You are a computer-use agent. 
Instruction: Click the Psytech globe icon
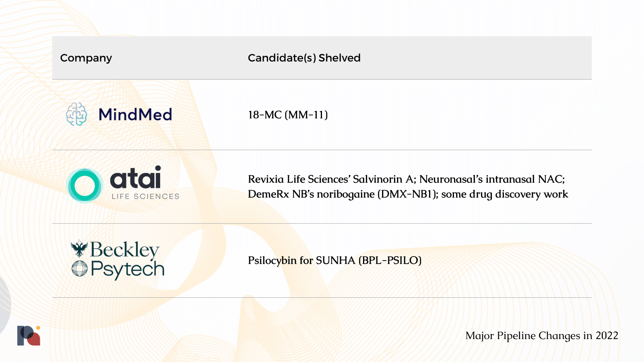80,268
